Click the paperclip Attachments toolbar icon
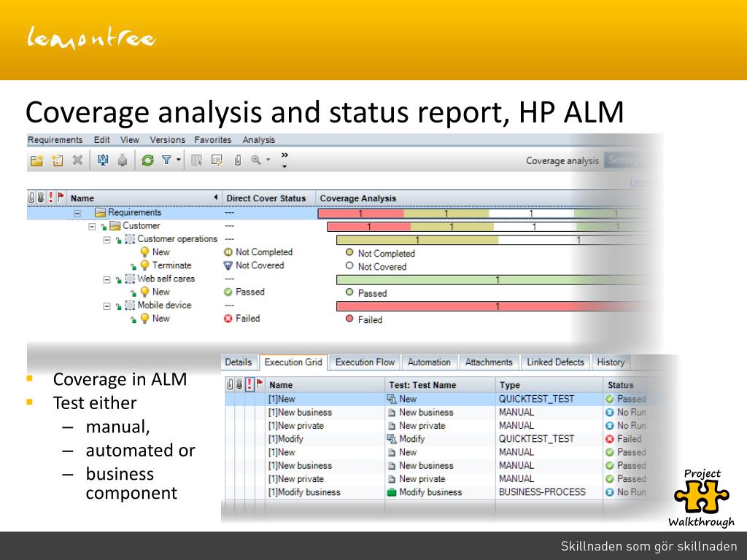The height and width of the screenshot is (560, 747). pyautogui.click(x=237, y=160)
